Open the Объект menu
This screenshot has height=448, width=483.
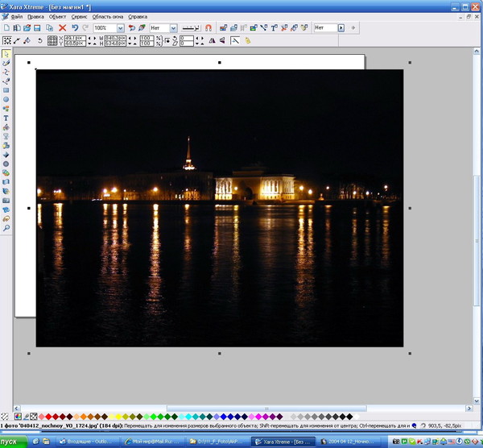[58, 17]
